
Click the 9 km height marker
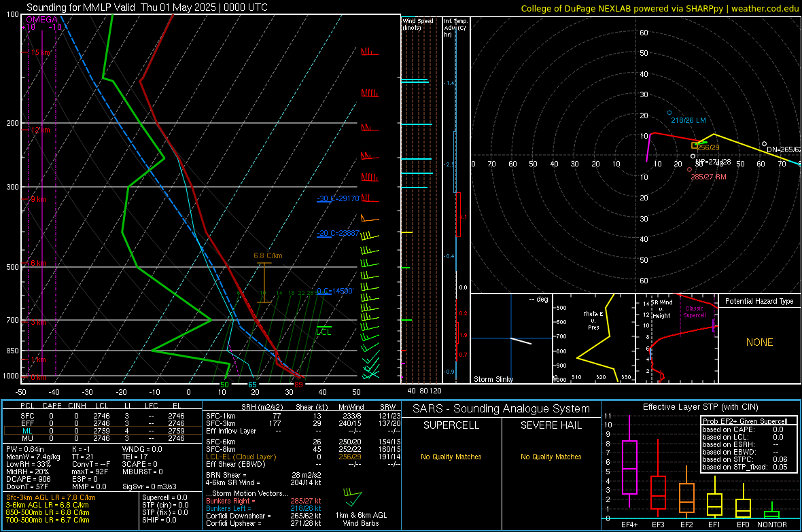[38, 199]
